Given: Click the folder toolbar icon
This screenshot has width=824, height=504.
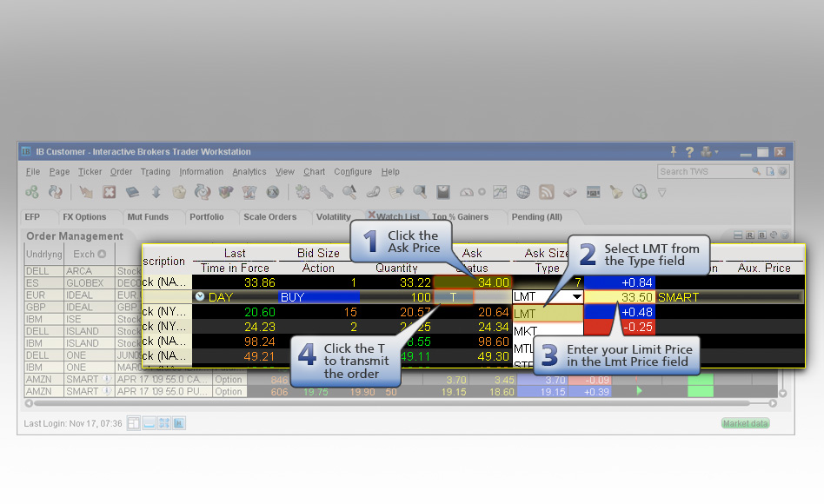Looking at the screenshot, I should pos(179,192).
